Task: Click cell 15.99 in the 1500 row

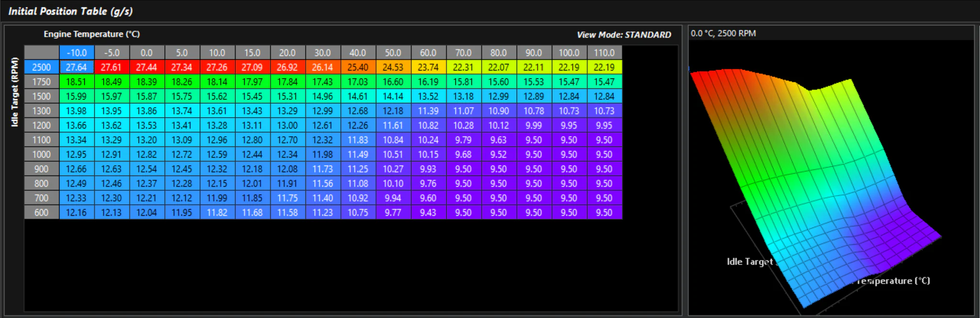Action: 77,96
